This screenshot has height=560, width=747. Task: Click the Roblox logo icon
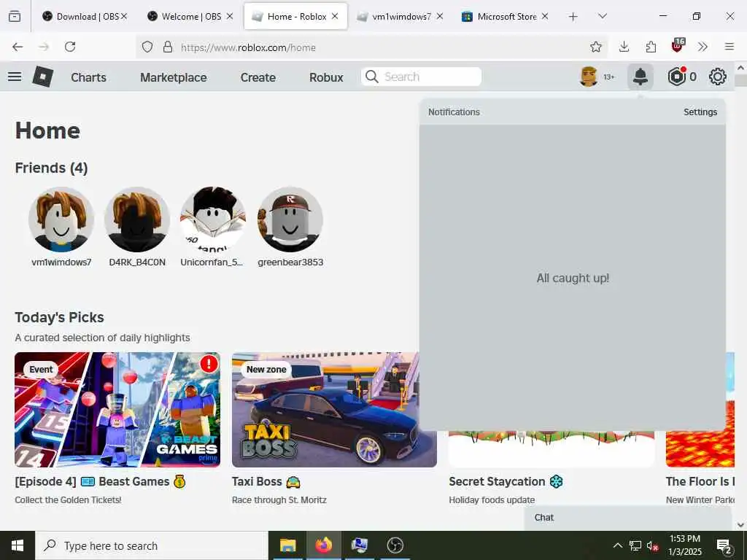pos(42,77)
